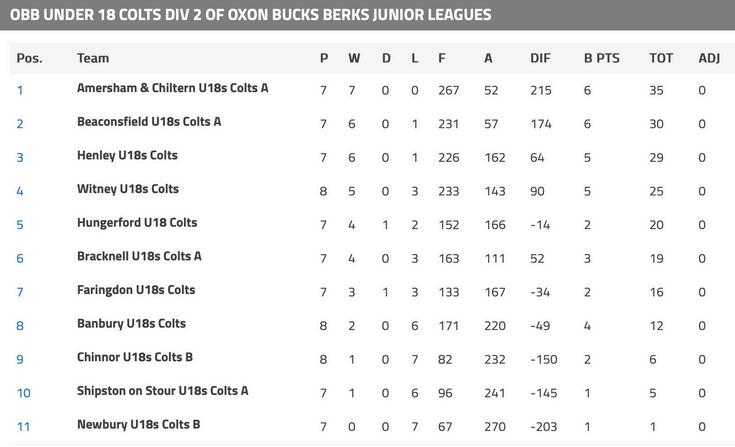This screenshot has width=735, height=447.
Task: Select Newbury U18s Colts B team
Action: point(138,425)
